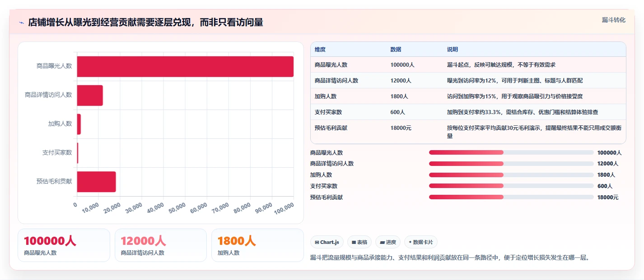This screenshot has width=644, height=280.
Task: Click the 50,000 axis tick label
Action: pos(177,208)
